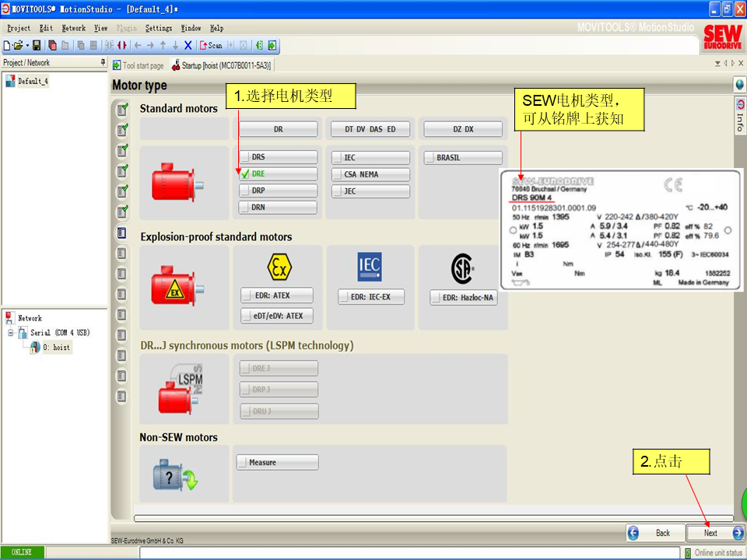Uncheck the DRE motor type option
The width and height of the screenshot is (747, 560).
point(245,174)
